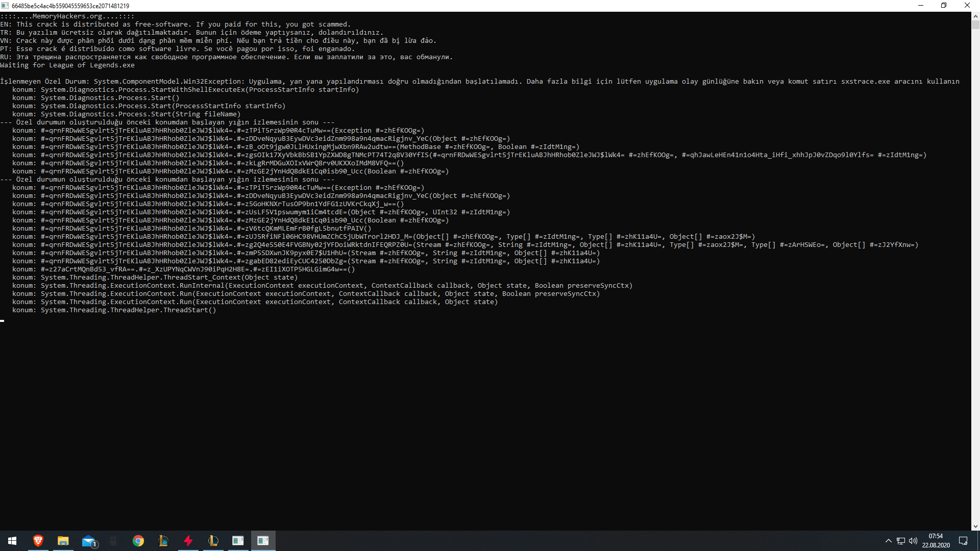Launch Google Chrome from the taskbar
The width and height of the screenshot is (980, 551).
(138, 541)
